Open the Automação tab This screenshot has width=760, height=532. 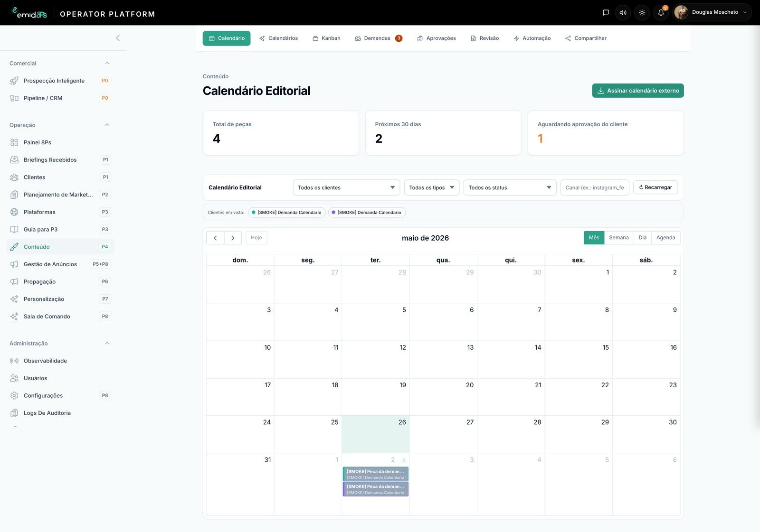(532, 38)
